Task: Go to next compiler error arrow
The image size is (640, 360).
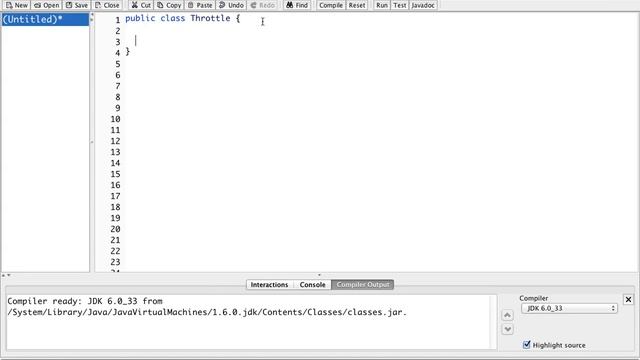Action: 507,329
